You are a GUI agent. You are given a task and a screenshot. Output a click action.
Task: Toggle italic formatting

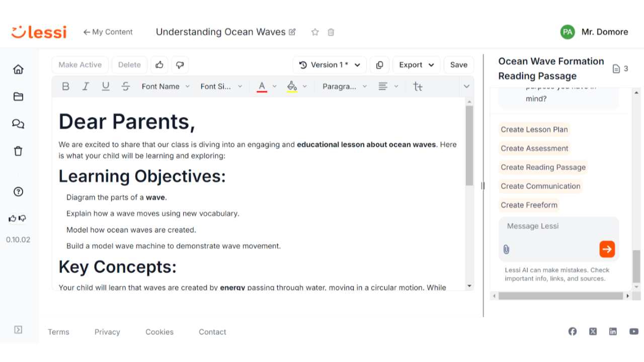point(86,86)
